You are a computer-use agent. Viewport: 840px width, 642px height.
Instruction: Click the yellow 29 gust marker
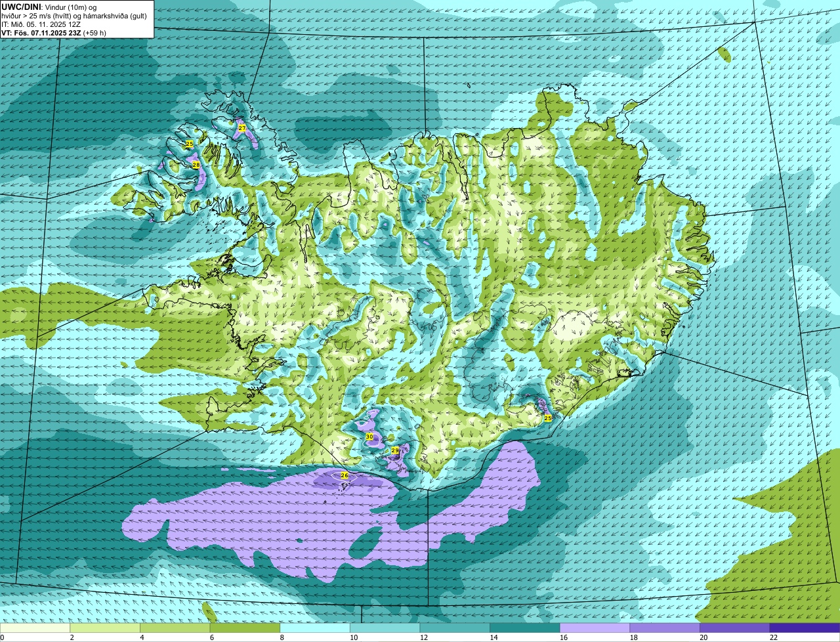[x=394, y=450]
